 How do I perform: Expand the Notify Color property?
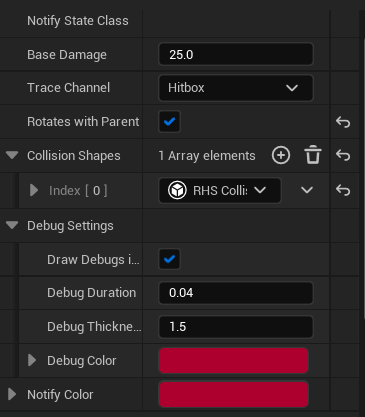coord(12,394)
